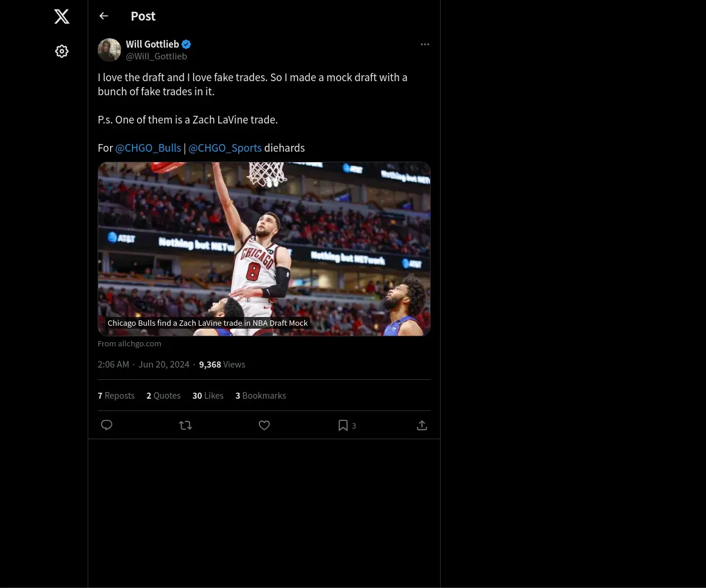Click the blue verified badge
Screen dimensions: 706x588
pos(186,44)
